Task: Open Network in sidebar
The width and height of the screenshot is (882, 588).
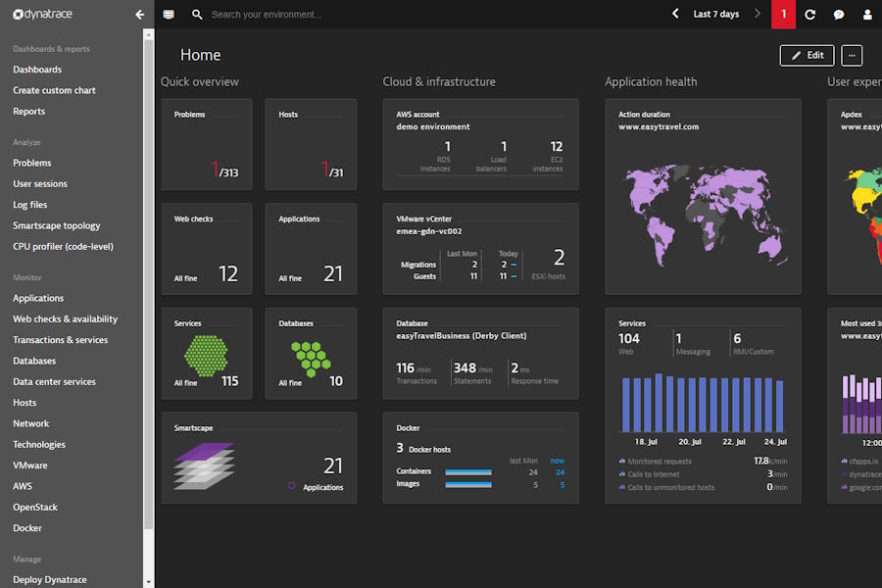Action: 31,423
